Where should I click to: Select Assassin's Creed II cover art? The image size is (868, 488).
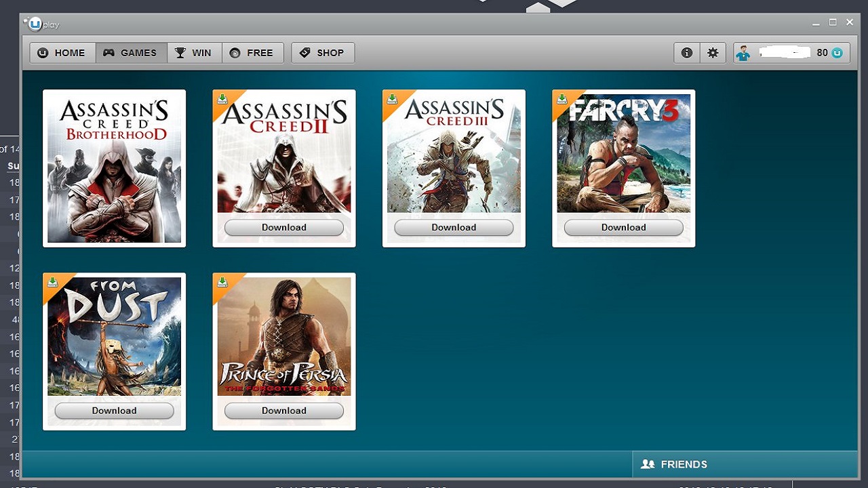pyautogui.click(x=284, y=153)
